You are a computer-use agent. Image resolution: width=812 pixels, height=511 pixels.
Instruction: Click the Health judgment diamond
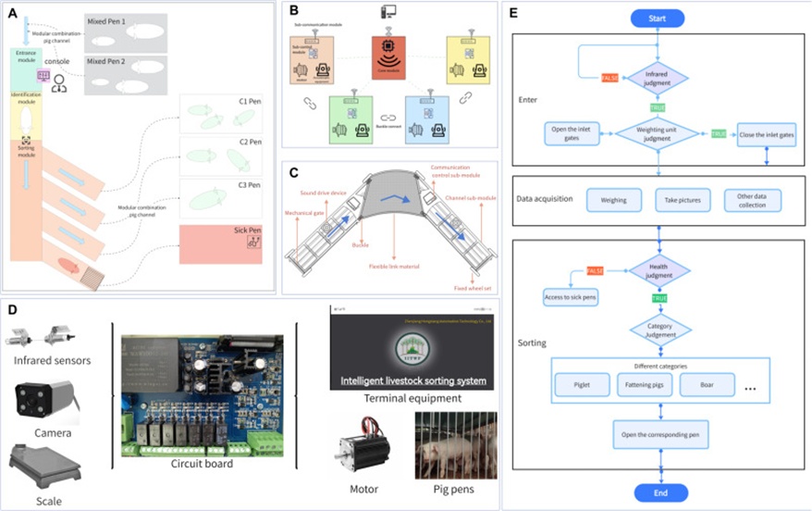tap(658, 271)
